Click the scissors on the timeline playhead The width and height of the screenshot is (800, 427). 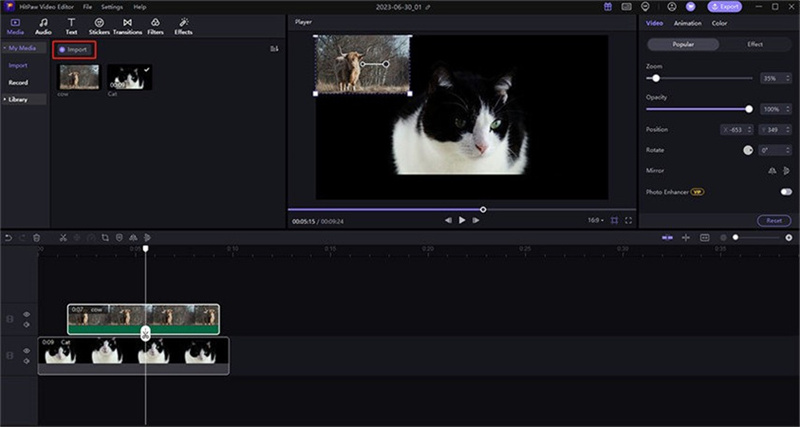[x=145, y=334]
